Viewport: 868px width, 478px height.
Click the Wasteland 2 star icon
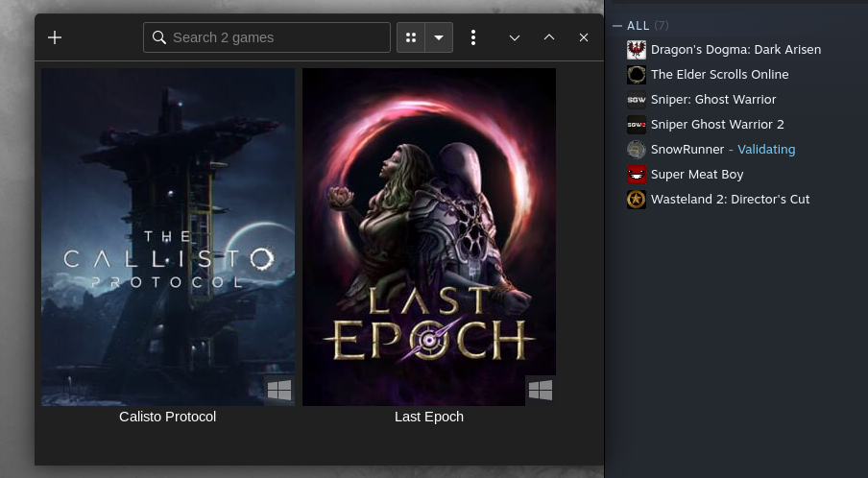(x=637, y=200)
